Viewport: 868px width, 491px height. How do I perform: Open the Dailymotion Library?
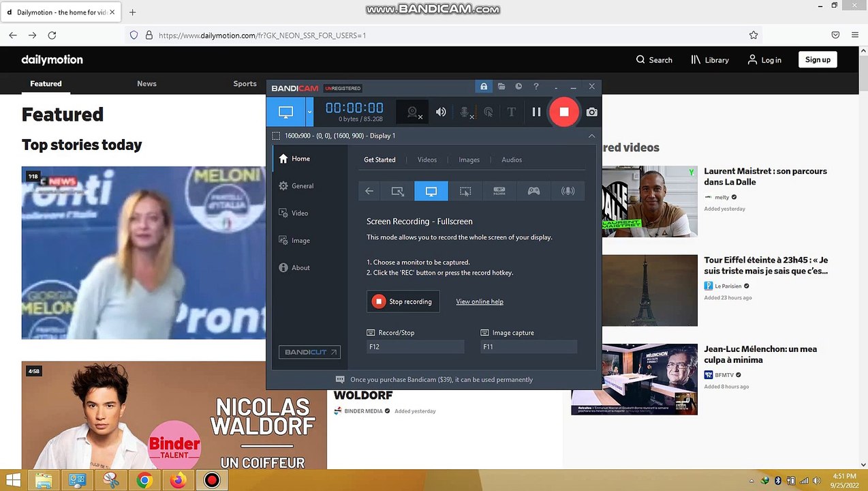pyautogui.click(x=710, y=60)
